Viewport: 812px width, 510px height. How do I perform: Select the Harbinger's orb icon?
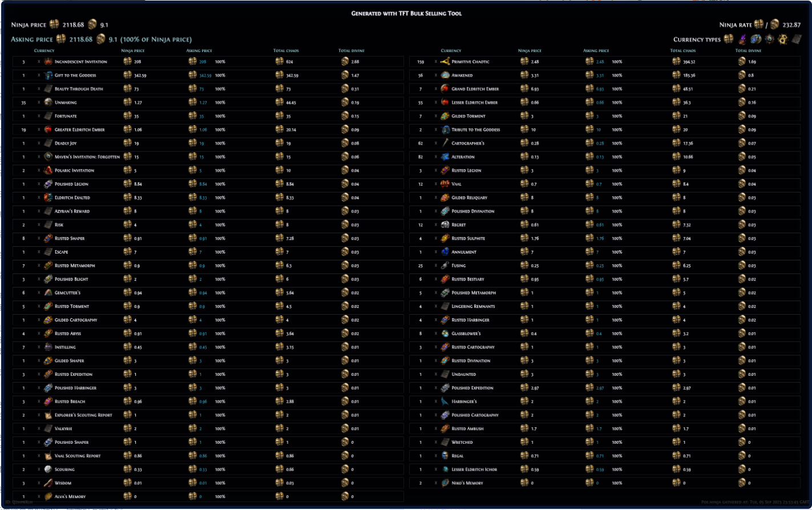click(x=445, y=401)
